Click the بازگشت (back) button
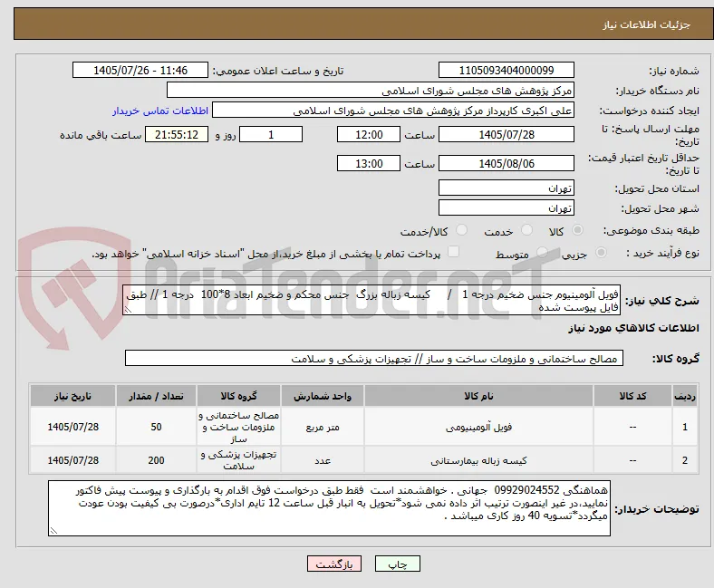The image size is (714, 588). (334, 564)
